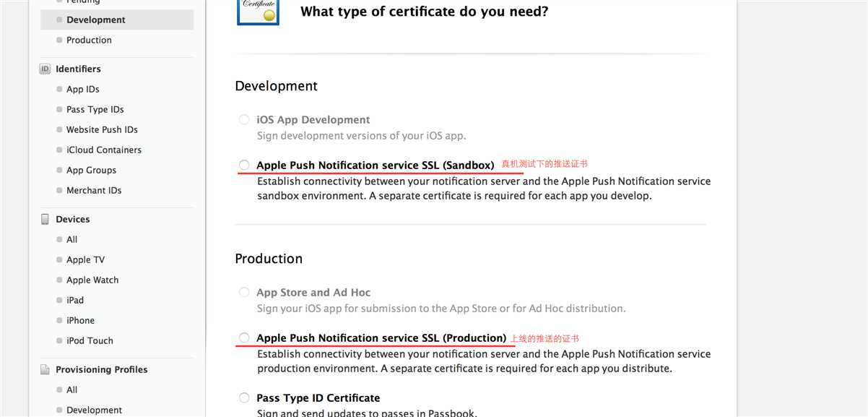Select the App Store and Ad Hoc radio
868x417 pixels.
tap(244, 293)
